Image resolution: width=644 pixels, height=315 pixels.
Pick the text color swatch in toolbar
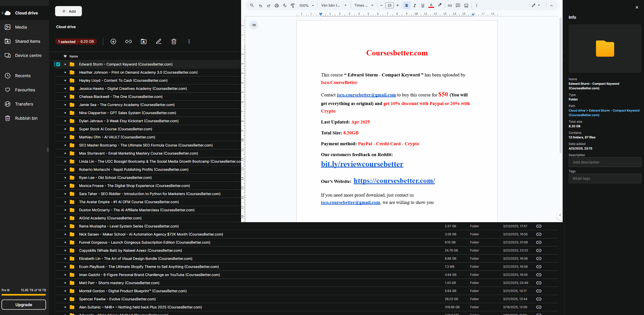click(x=431, y=5)
